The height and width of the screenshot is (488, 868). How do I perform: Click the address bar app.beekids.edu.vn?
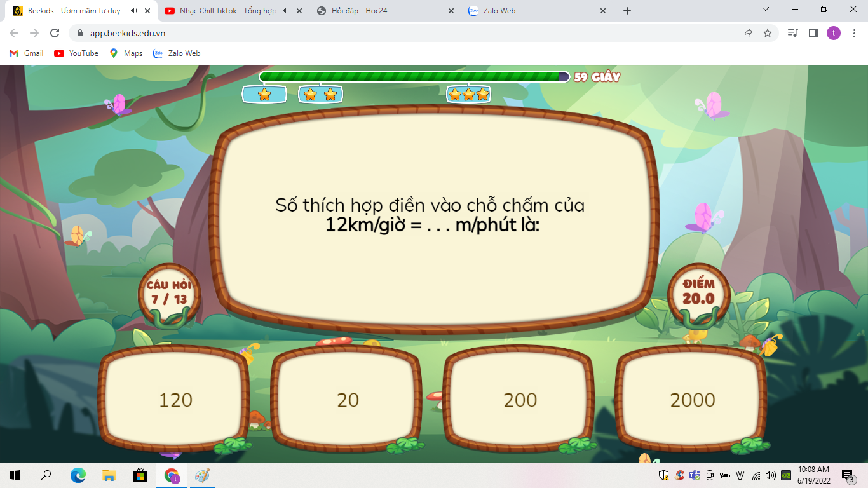127,33
